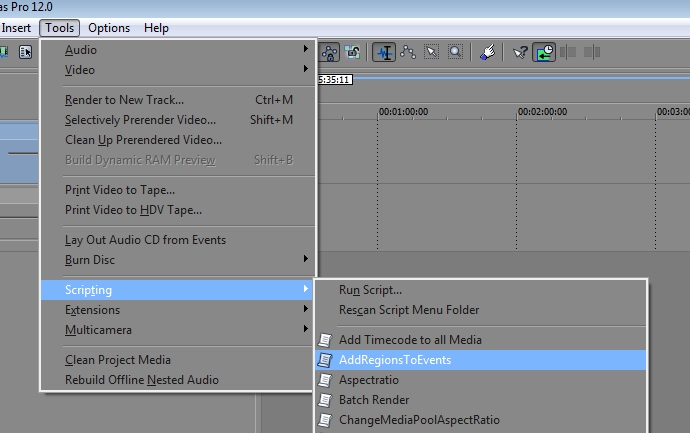Select the Zoom Edit tool (magnifier)
Screen dimensions: 690x433
(455, 52)
